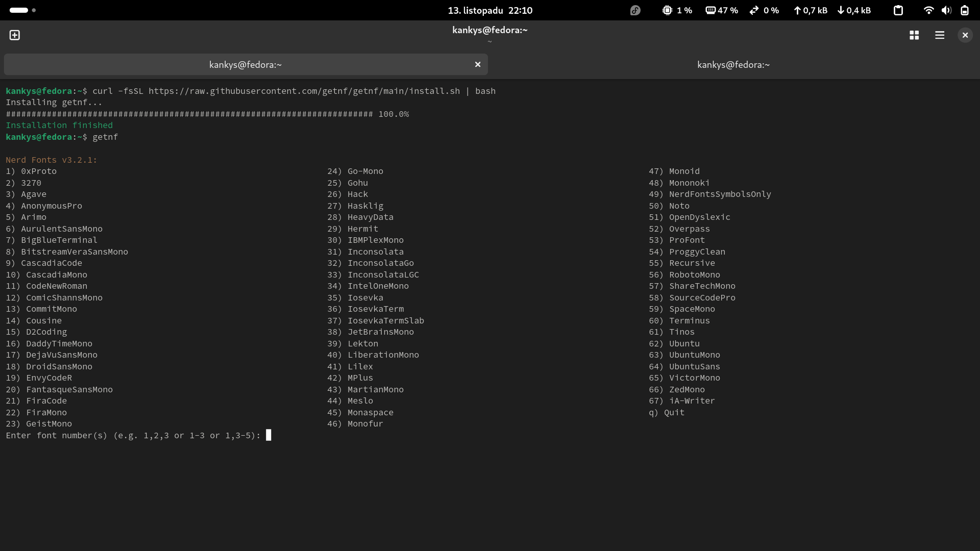Open the clipboard indicator in top bar

click(898, 10)
